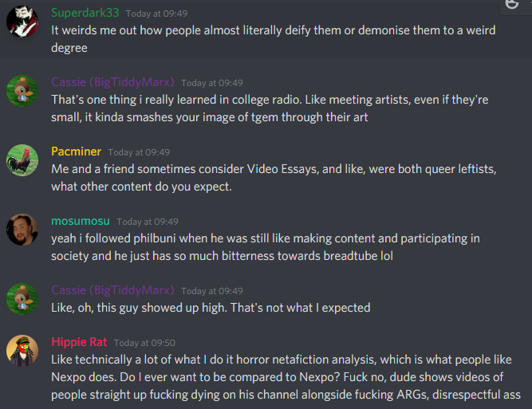Open Superdark33 username profile
Viewport: 532px width, 409px height.
click(85, 13)
